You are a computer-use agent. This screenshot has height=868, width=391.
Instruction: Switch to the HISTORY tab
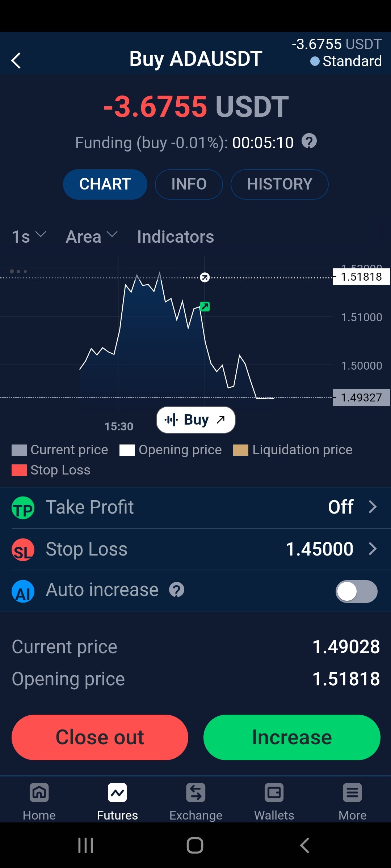pyautogui.click(x=279, y=184)
